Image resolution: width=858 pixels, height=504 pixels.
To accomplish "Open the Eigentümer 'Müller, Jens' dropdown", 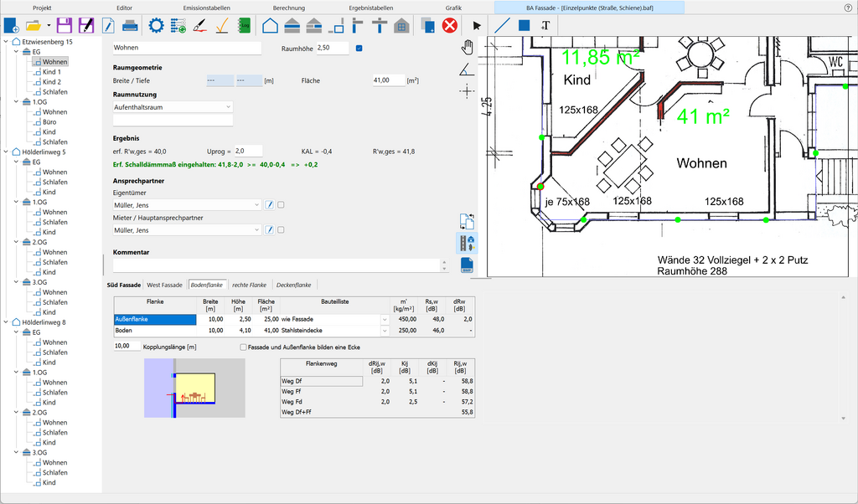I will 256,204.
